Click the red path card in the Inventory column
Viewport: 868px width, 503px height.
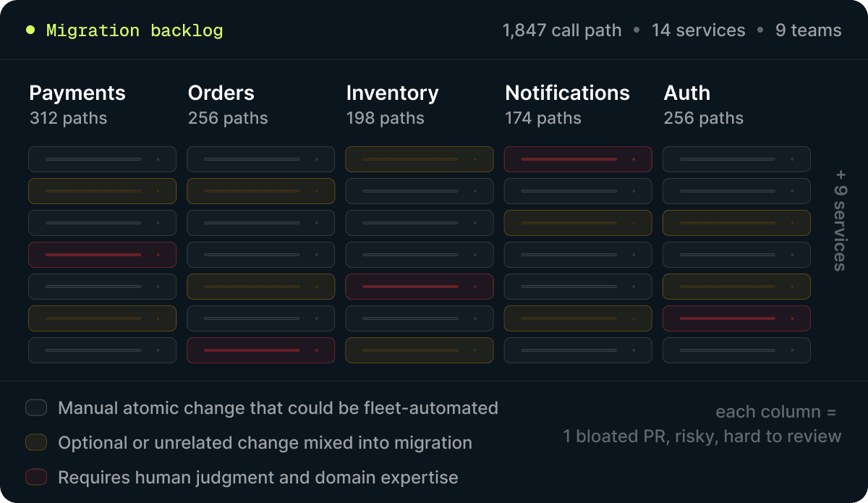[x=420, y=287]
